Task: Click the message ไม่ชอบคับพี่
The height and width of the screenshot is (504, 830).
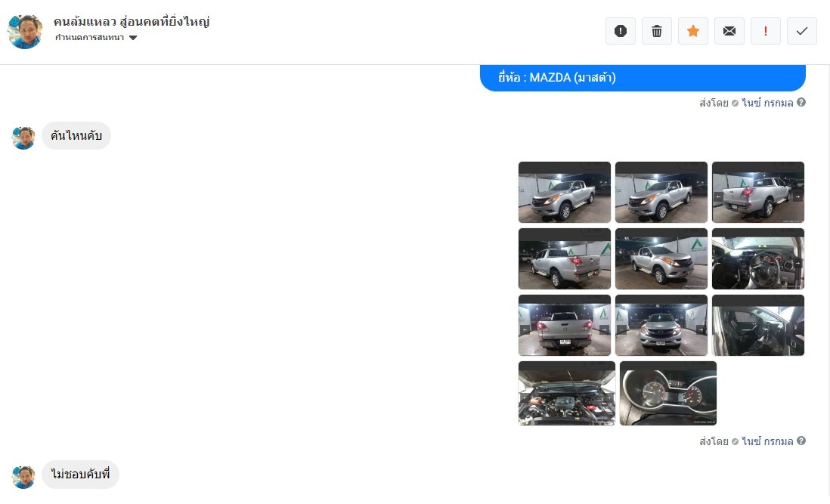Action: tap(80, 474)
